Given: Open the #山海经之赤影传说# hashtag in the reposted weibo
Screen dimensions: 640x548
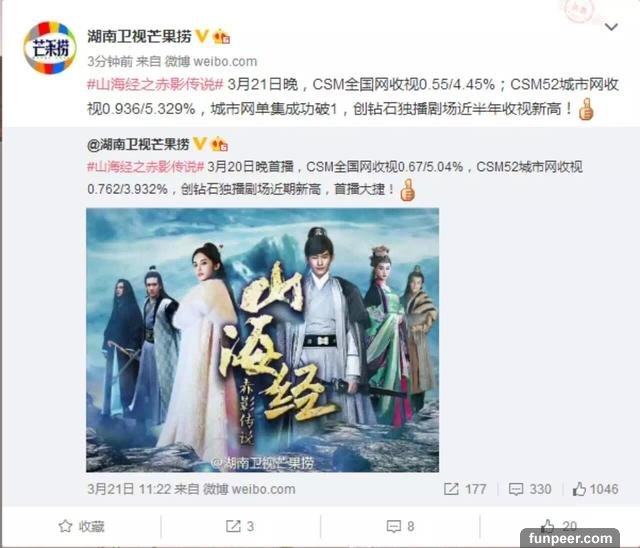Looking at the screenshot, I should coord(146,166).
